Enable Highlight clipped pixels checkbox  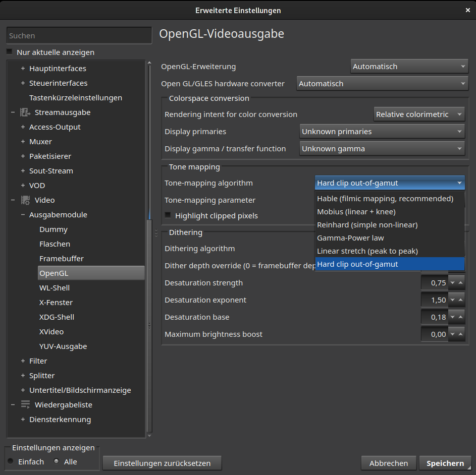(168, 216)
